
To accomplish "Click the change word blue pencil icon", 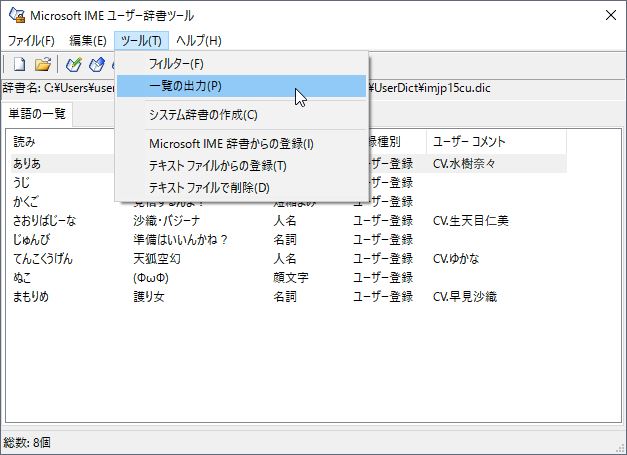I will point(97,64).
